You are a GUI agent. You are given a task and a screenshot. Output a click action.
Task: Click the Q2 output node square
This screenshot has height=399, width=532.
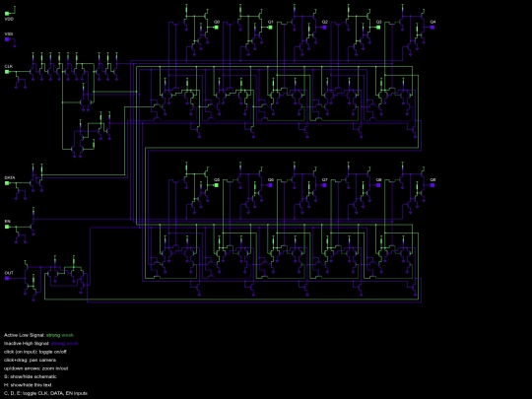pyautogui.click(x=324, y=28)
